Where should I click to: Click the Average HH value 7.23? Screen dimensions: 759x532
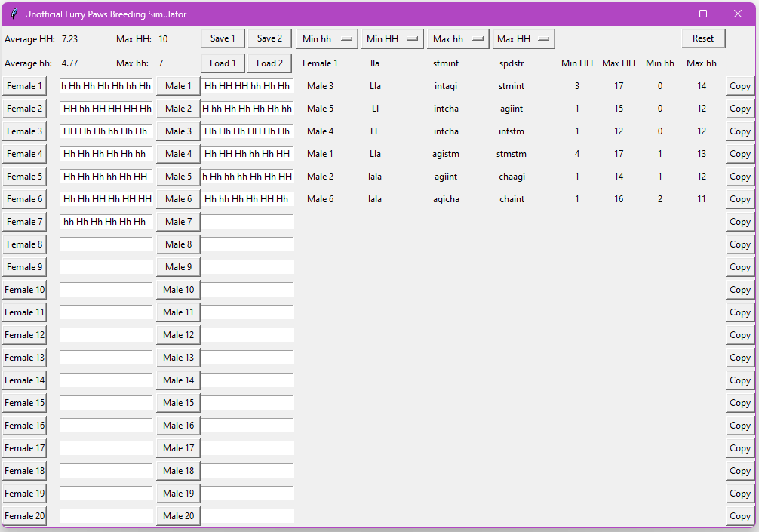69,38
